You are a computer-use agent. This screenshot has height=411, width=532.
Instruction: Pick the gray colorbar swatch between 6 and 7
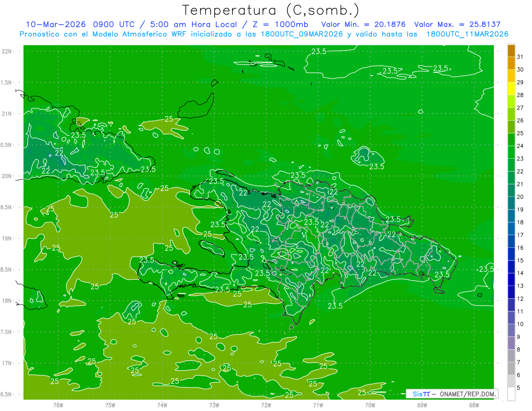tap(511, 369)
